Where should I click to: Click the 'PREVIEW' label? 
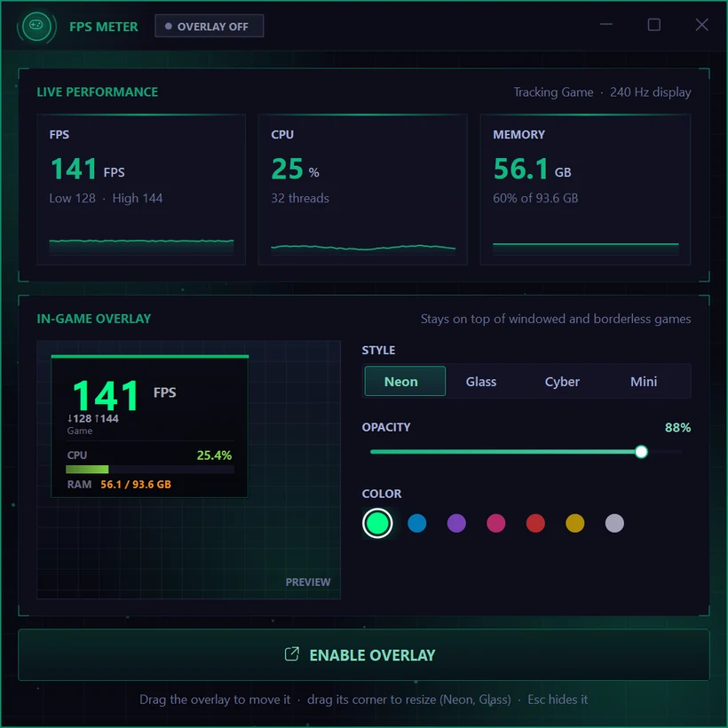[x=308, y=582]
